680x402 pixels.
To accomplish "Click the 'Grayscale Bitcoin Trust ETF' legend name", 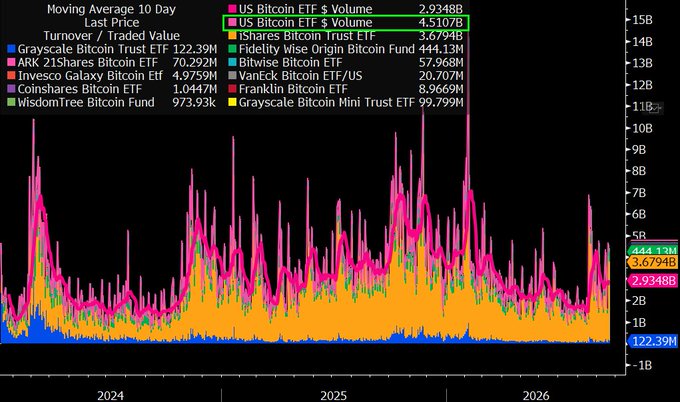I will point(93,49).
